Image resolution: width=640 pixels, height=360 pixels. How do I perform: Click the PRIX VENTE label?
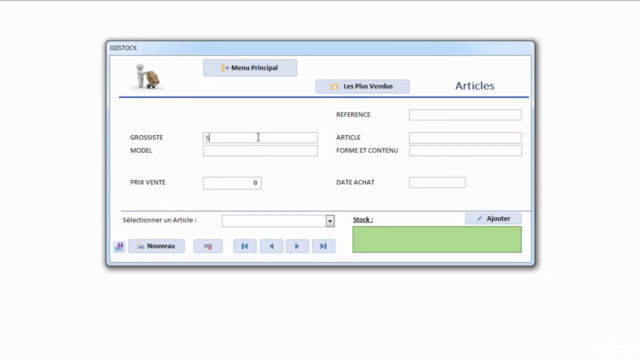click(x=148, y=182)
